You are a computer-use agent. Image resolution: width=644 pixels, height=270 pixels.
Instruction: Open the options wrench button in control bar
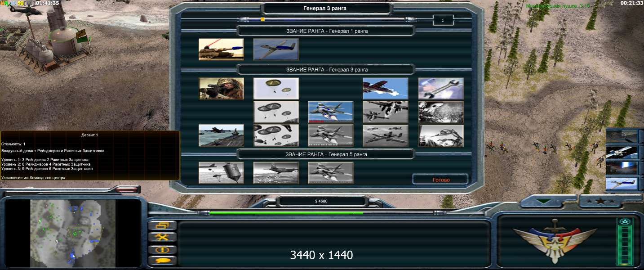tap(162, 237)
